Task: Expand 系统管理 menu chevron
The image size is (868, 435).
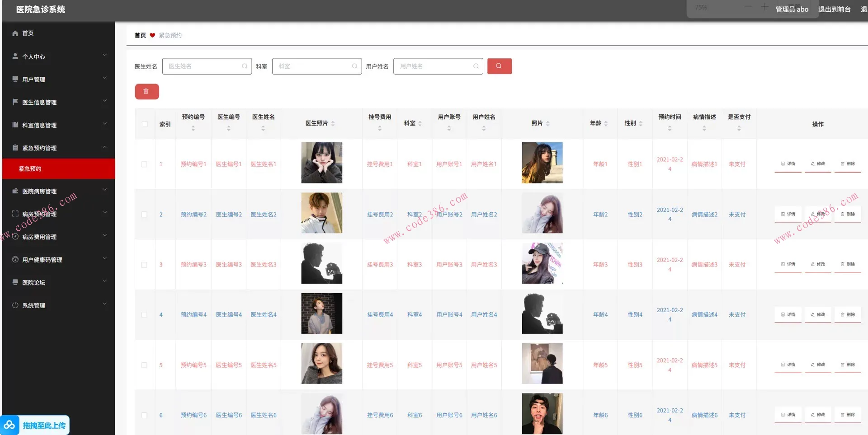Action: click(105, 304)
